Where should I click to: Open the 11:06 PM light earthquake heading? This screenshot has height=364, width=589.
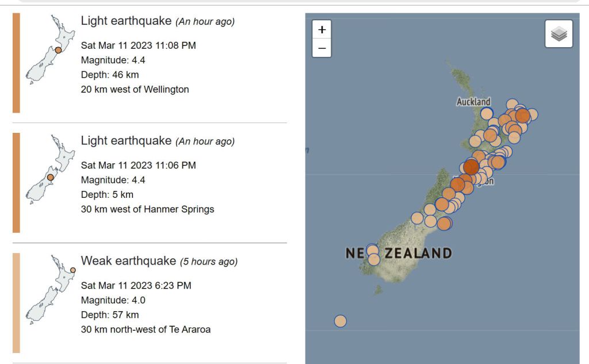[x=126, y=141]
